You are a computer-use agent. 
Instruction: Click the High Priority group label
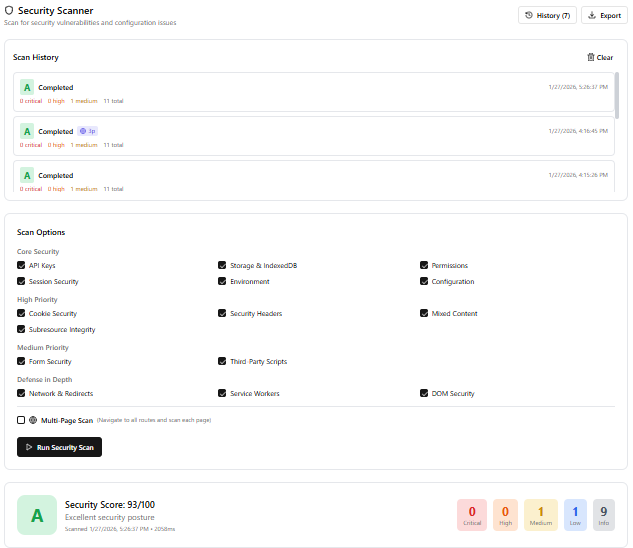[x=37, y=300]
